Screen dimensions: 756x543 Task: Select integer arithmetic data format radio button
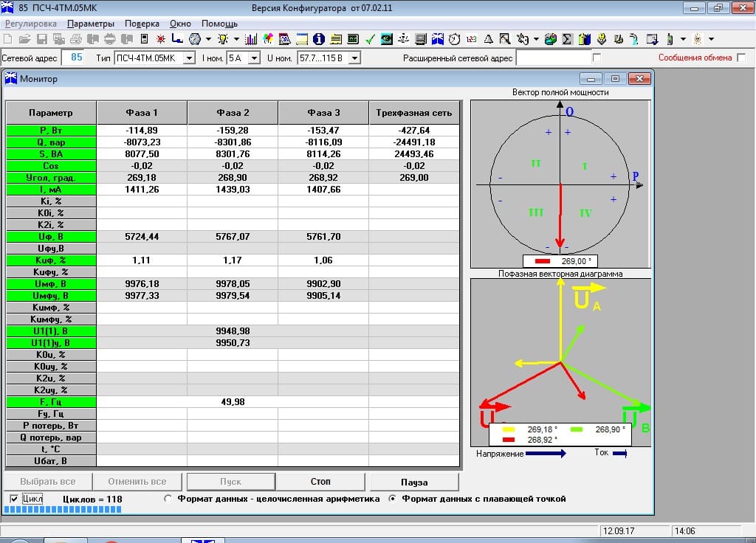pos(169,499)
